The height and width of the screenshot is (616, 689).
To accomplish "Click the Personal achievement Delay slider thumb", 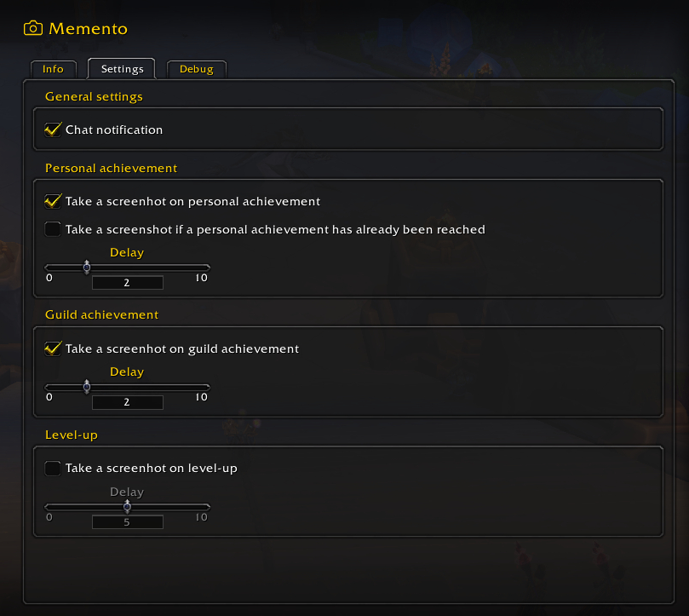I will (87, 268).
